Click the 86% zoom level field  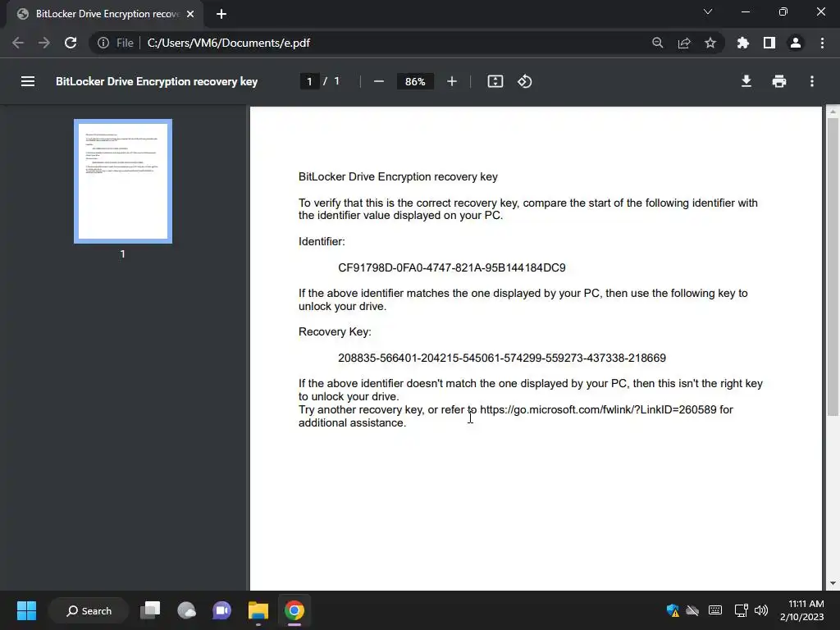pos(415,81)
